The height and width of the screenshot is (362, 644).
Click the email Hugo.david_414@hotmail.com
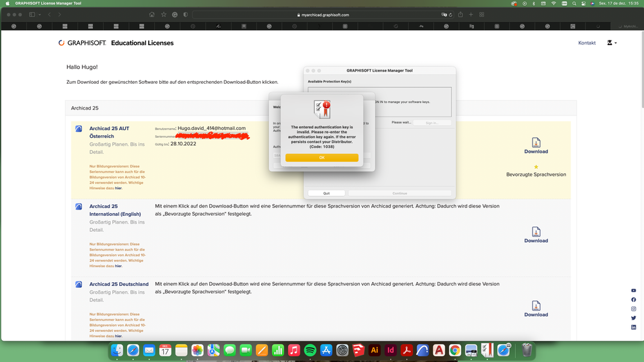pos(211,128)
